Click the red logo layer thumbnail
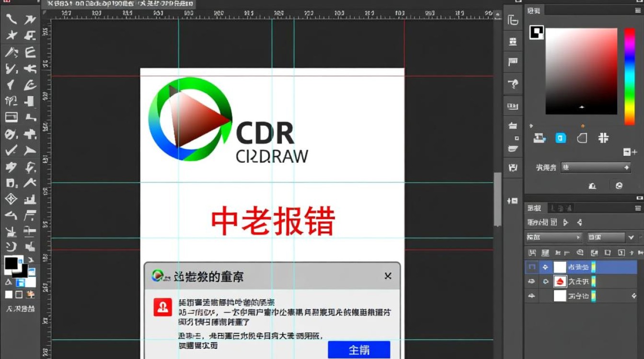Screen dimensions: 644x359 coord(559,281)
